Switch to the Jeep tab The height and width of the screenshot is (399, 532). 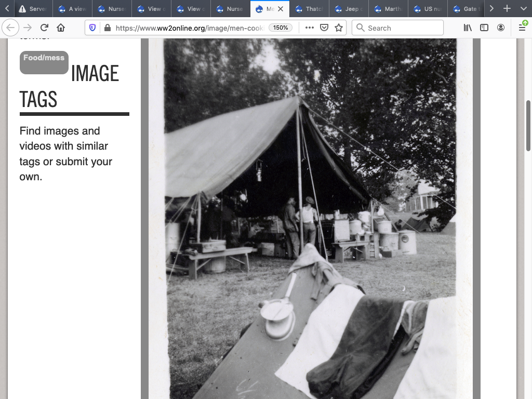click(x=349, y=9)
